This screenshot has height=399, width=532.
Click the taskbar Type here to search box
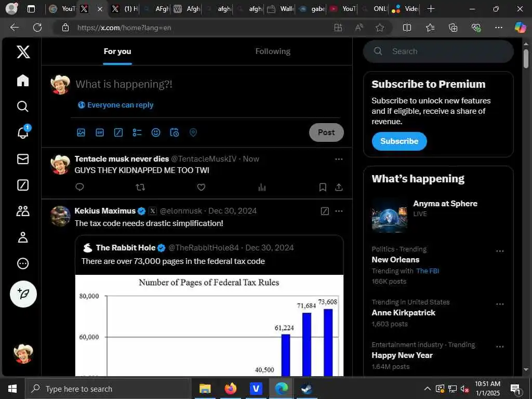click(x=108, y=389)
